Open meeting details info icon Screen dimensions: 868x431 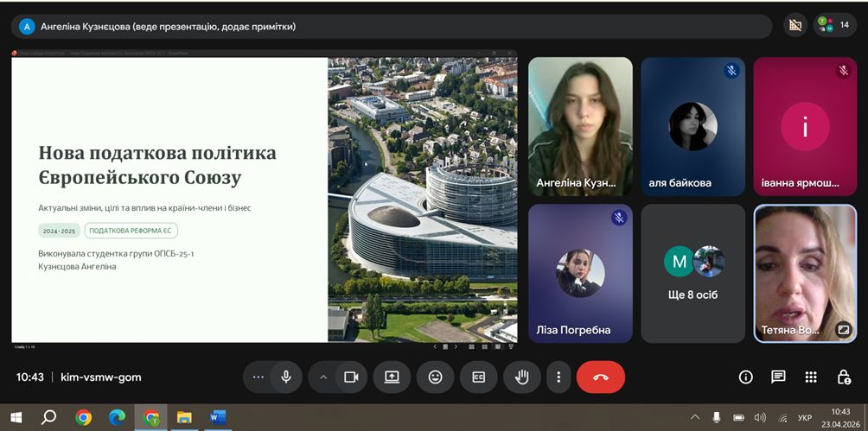(x=745, y=377)
